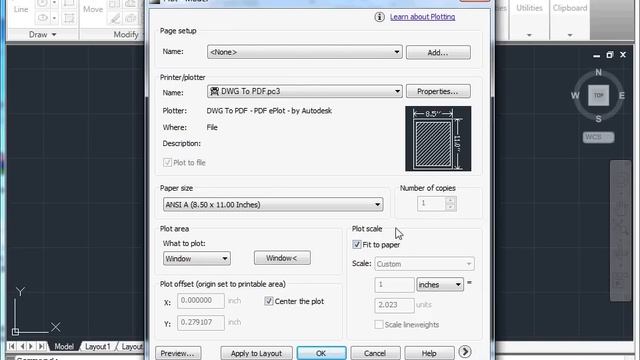
Task: Click N on the ViewCube compass
Action: click(598, 72)
